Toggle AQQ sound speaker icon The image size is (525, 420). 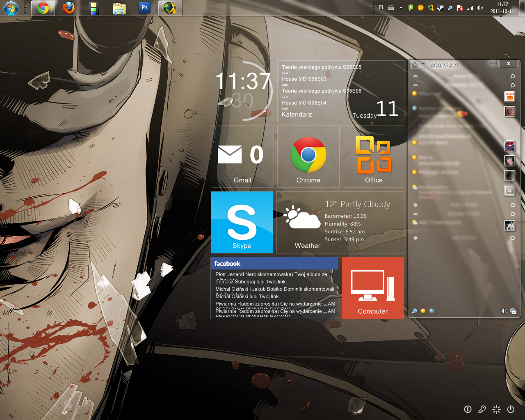(x=504, y=311)
